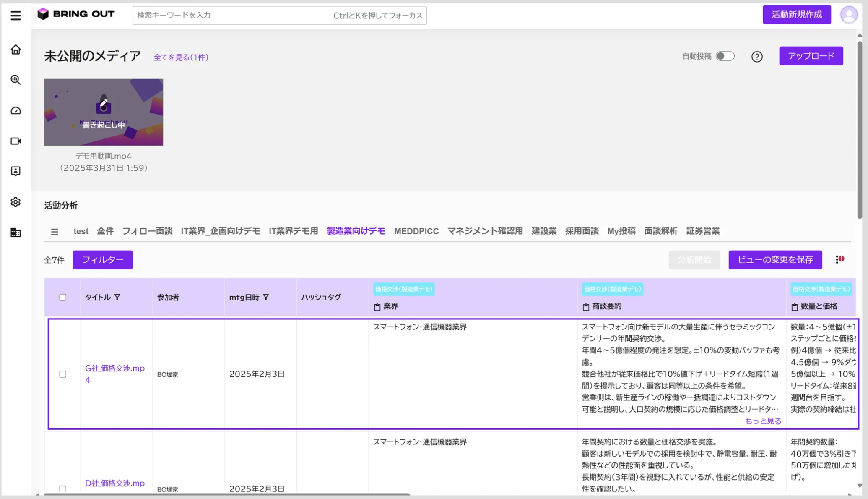The width and height of the screenshot is (868, 499).
Task: Open the dashboard gauge sidebar icon
Action: 16,110
